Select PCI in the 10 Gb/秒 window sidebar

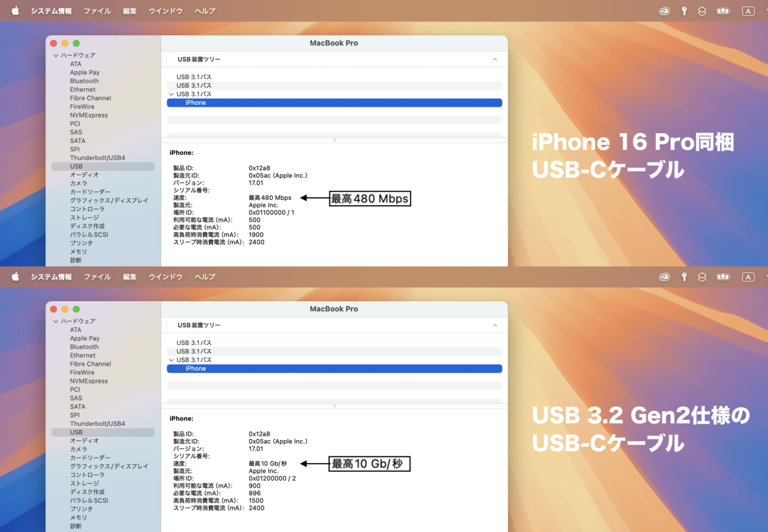click(75, 389)
